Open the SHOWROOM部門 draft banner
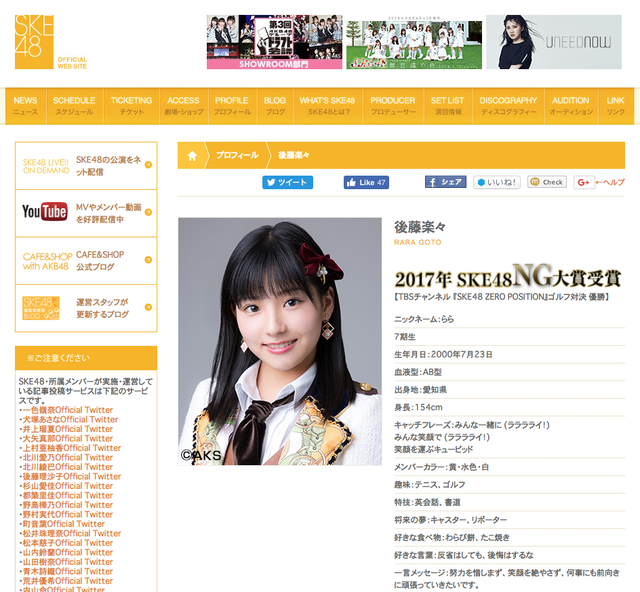Viewport: 640px width, 592px height. click(274, 42)
